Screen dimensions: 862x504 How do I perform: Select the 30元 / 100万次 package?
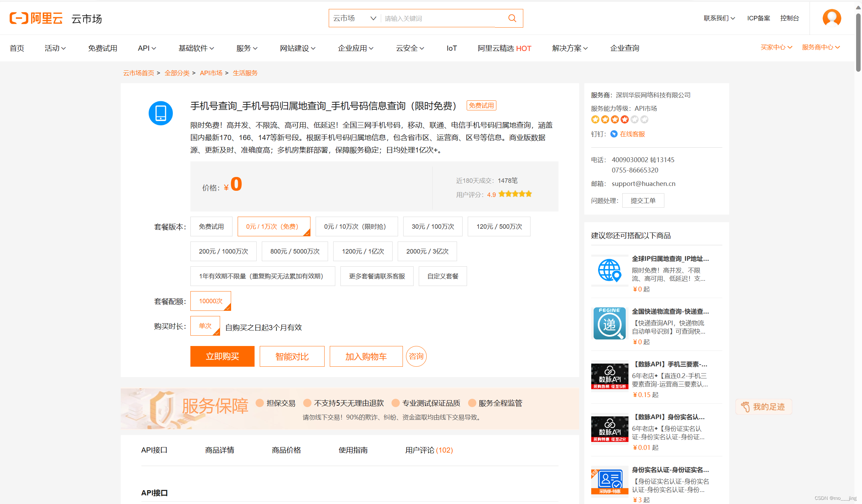tap(433, 227)
